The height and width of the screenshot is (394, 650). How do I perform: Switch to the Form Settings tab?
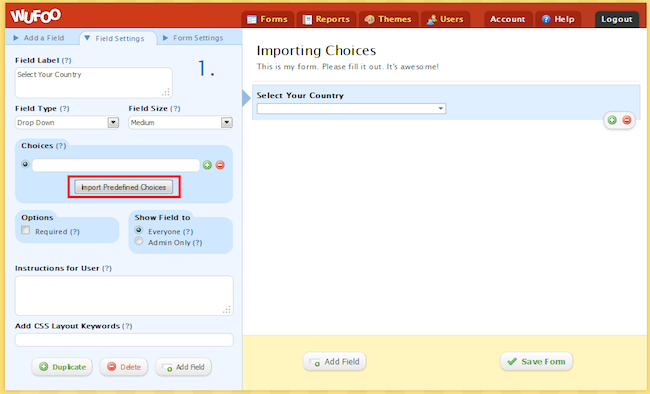pyautogui.click(x=193, y=38)
